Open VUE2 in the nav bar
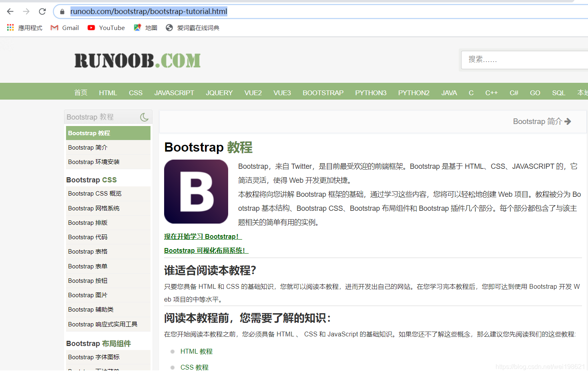 point(253,93)
